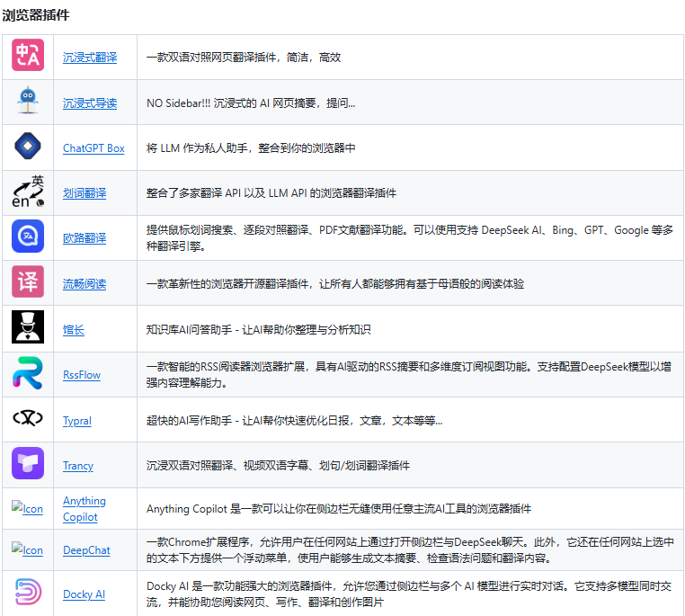Open the Typral link

77,421
